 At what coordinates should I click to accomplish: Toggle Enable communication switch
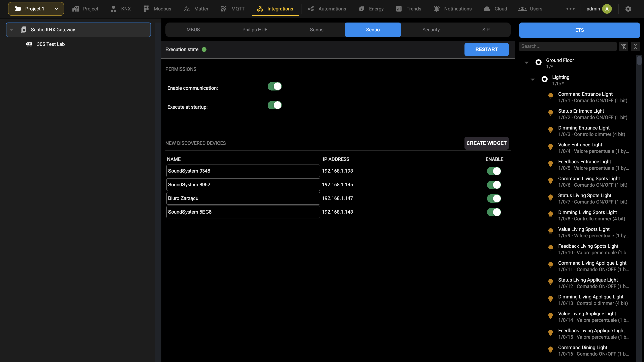click(275, 86)
